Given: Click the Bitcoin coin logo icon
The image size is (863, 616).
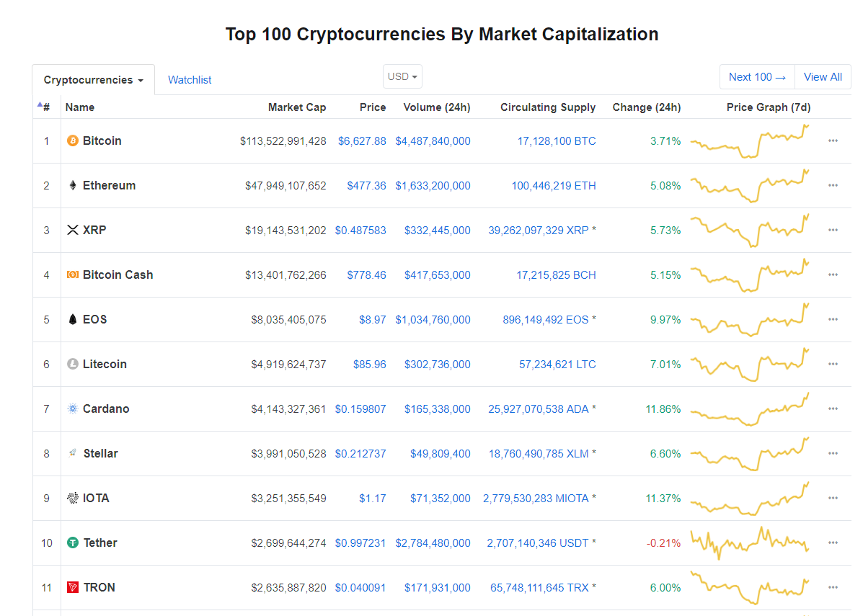Looking at the screenshot, I should coord(72,141).
